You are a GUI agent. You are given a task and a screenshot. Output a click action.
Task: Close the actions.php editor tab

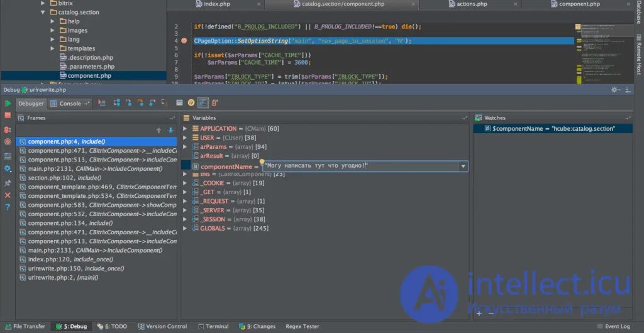[x=516, y=4]
